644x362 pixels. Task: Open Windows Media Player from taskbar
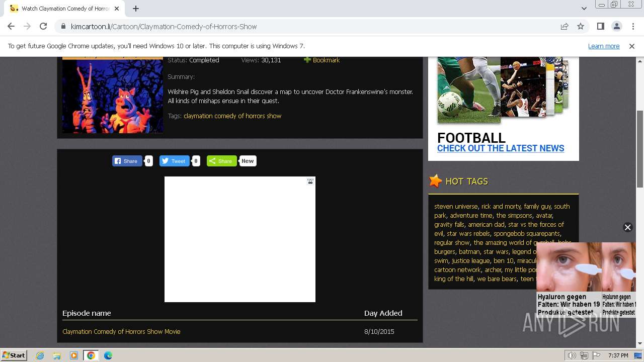(74, 355)
